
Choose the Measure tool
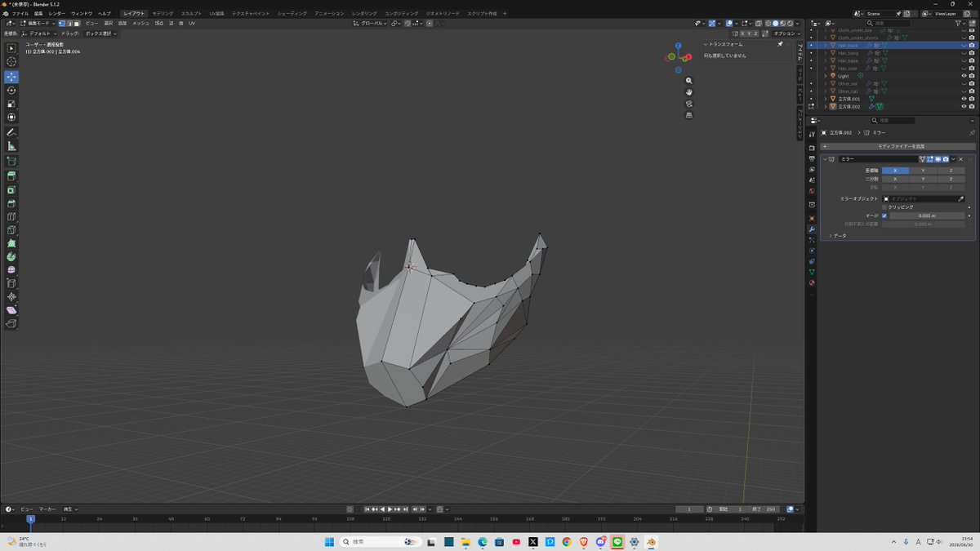[x=11, y=146]
